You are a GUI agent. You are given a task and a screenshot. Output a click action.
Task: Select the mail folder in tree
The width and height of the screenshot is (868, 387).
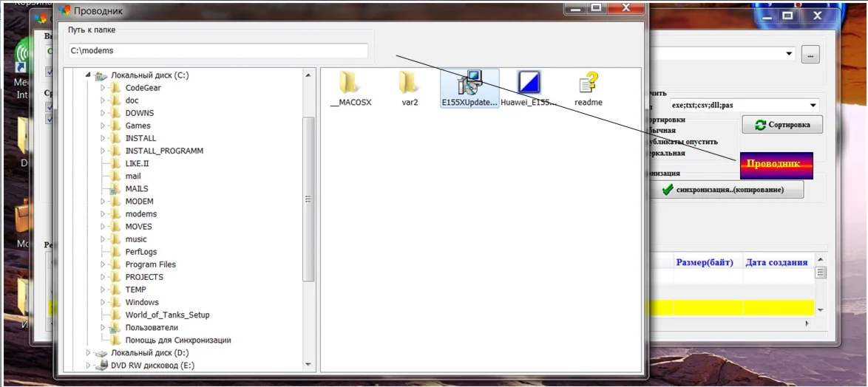(x=133, y=176)
